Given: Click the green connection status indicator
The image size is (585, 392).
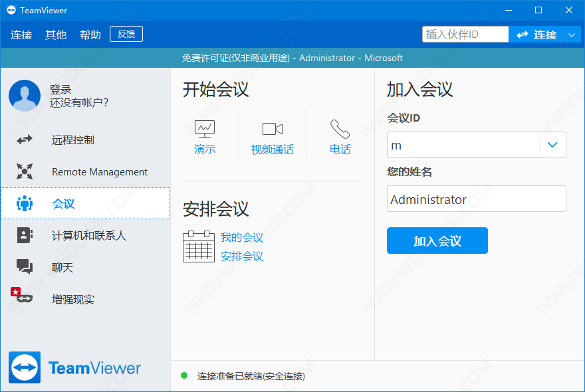Looking at the screenshot, I should point(184,375).
